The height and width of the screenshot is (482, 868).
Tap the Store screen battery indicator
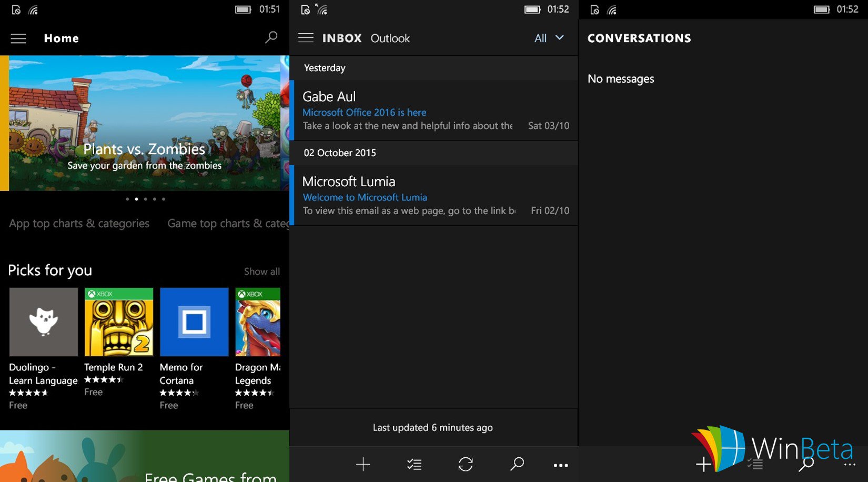[243, 9]
